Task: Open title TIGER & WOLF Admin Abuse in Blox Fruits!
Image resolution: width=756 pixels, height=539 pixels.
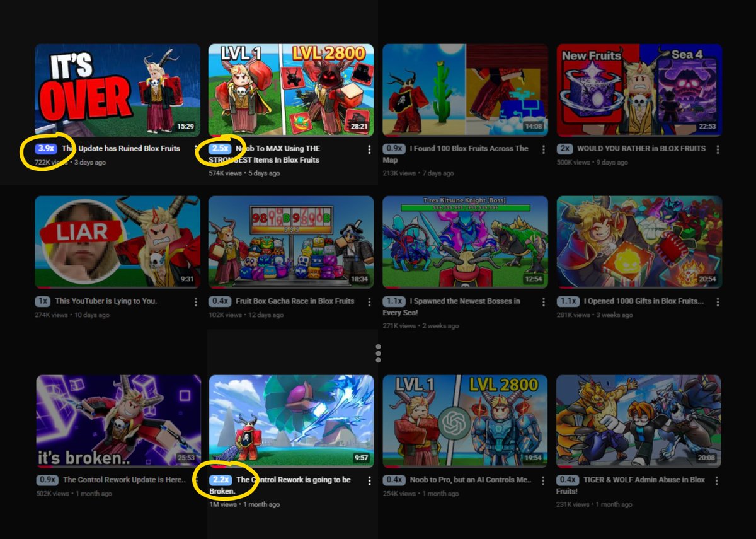Action: pos(631,485)
